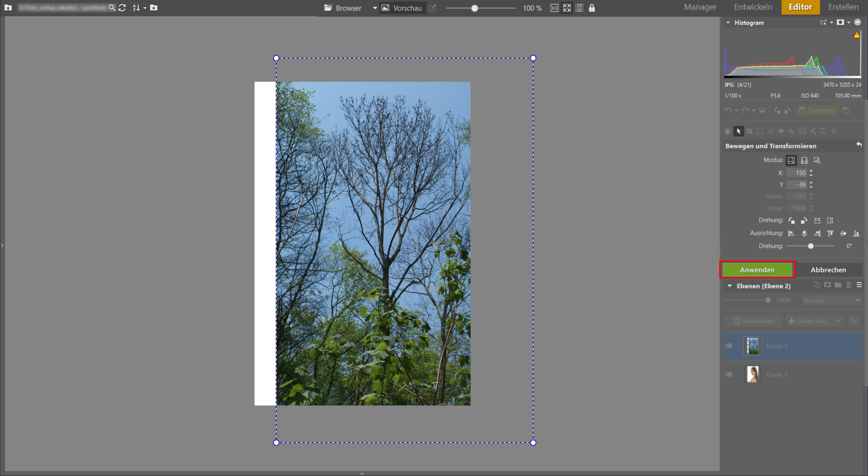This screenshot has width=868, height=476.
Task: Hide the Ebene 1 layer
Action: click(x=729, y=374)
